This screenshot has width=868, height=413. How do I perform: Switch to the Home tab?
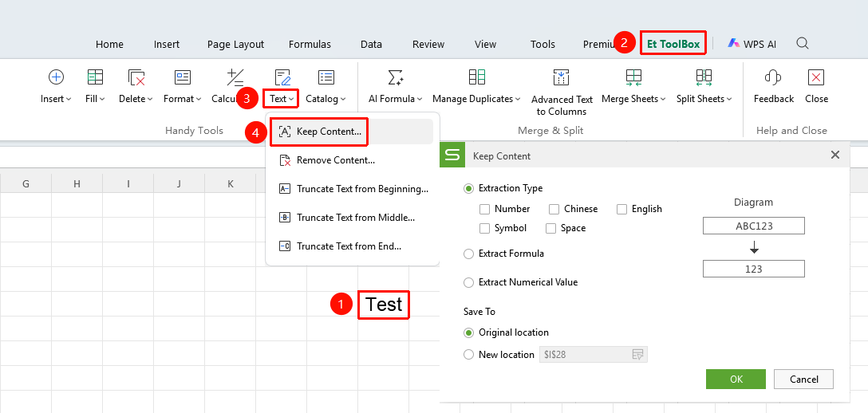click(x=109, y=44)
